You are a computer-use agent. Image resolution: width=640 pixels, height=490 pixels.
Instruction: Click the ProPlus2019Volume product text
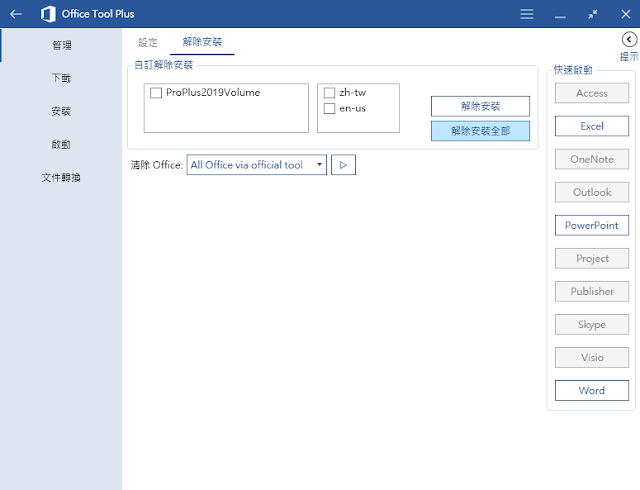[x=213, y=93]
